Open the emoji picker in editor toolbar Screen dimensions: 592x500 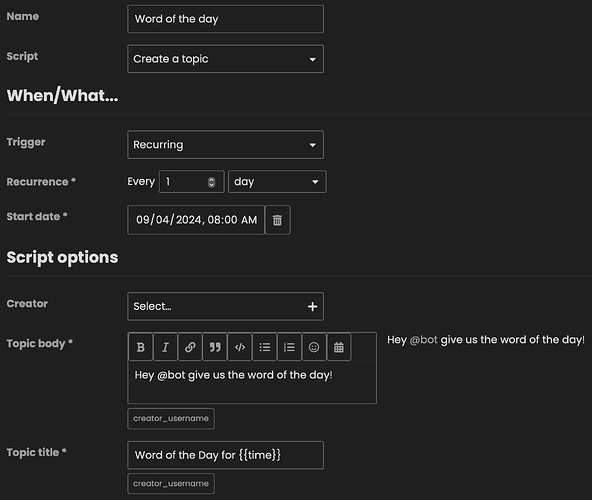[314, 347]
